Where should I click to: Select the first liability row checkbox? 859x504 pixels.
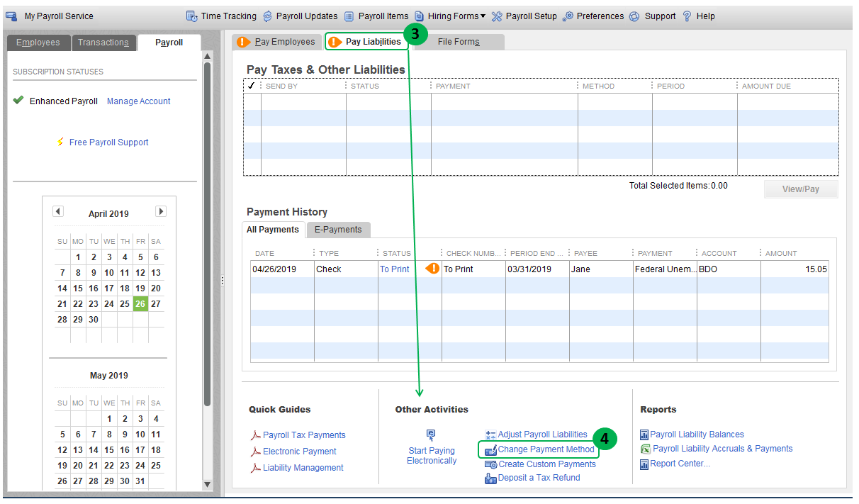[252, 101]
